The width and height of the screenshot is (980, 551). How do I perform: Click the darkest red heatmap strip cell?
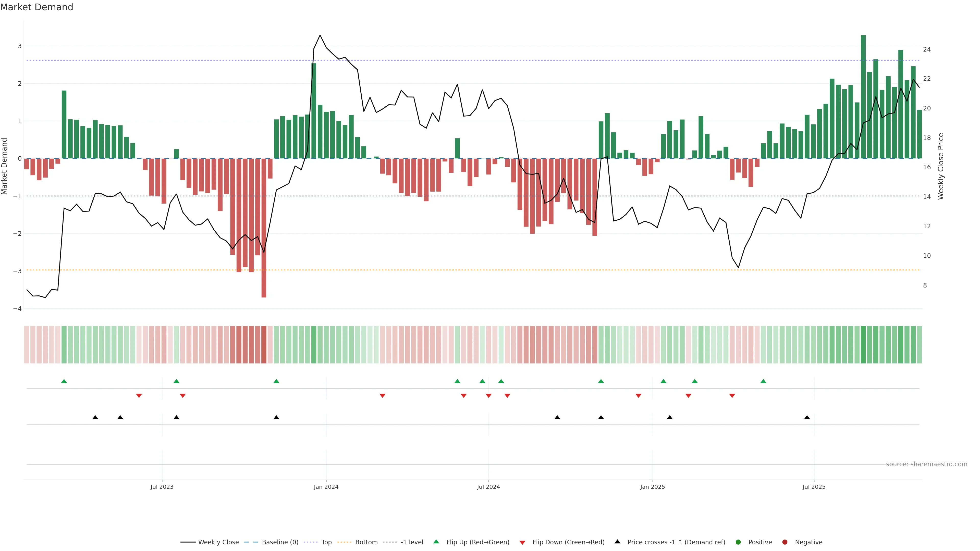[x=264, y=345]
